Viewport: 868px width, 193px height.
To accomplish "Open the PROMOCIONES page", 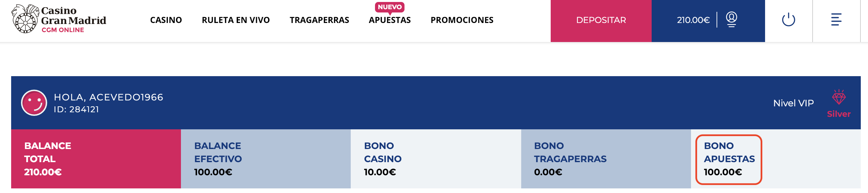I will (x=462, y=20).
